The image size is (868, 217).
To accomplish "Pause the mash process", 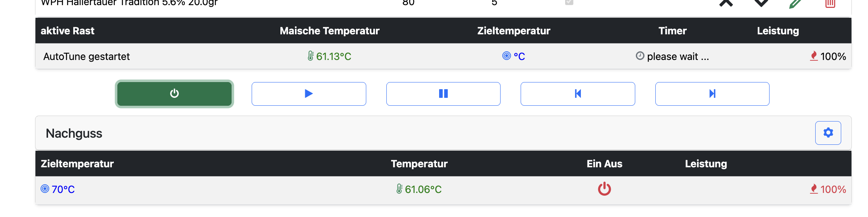I will [443, 94].
